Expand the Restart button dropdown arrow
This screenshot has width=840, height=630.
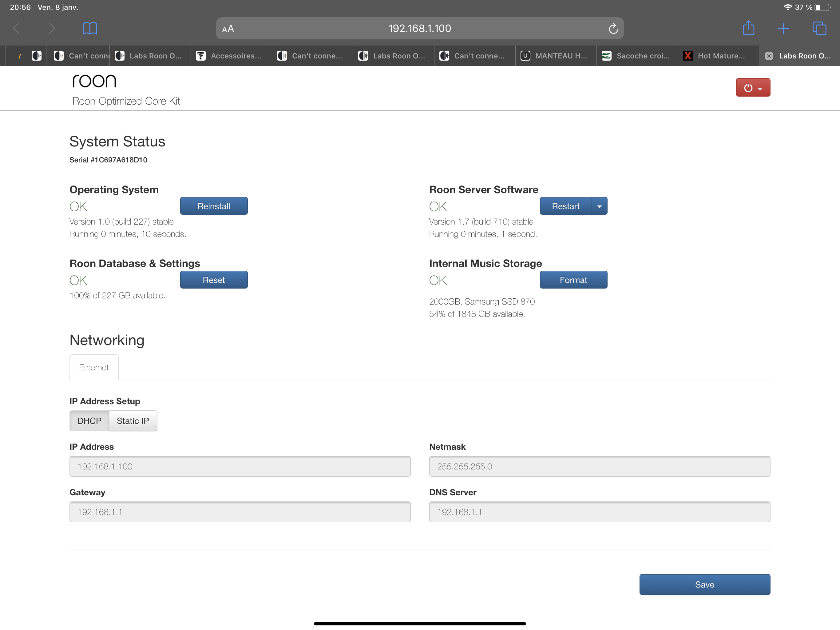click(599, 206)
